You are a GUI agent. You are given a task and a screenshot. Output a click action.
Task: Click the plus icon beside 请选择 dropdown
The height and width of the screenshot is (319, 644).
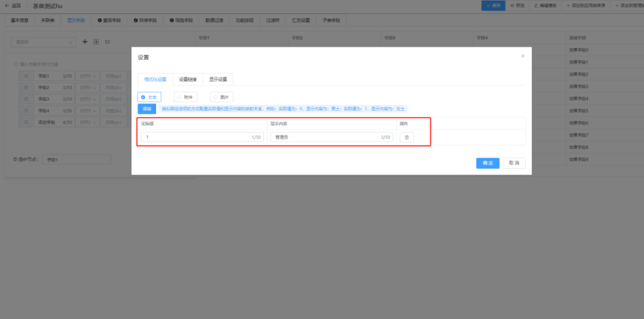(85, 42)
